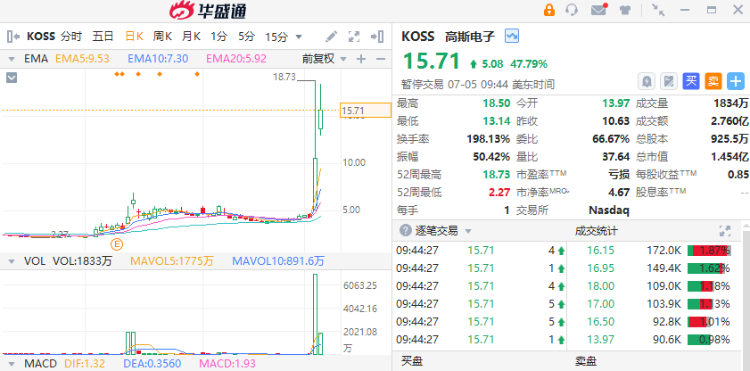Switch to 五日 five-day tab
The image size is (750, 371).
point(103,36)
